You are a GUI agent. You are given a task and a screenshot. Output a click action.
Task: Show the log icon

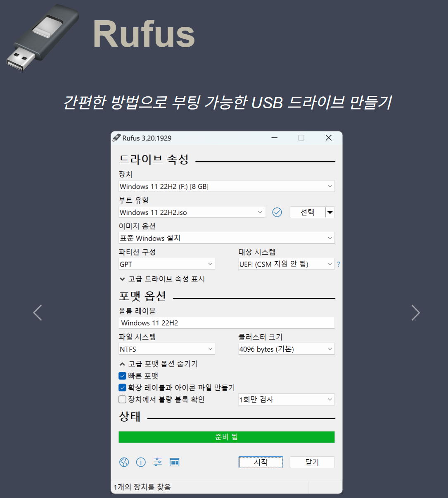point(175,462)
